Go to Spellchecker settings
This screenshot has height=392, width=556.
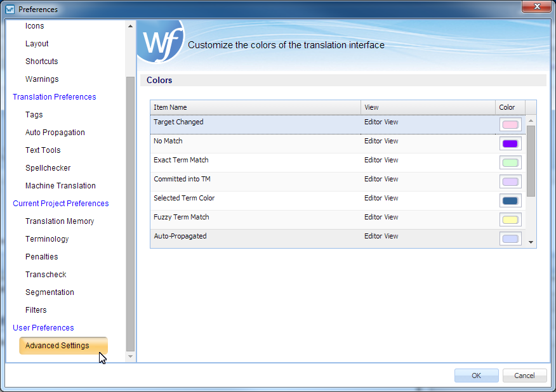pos(48,168)
